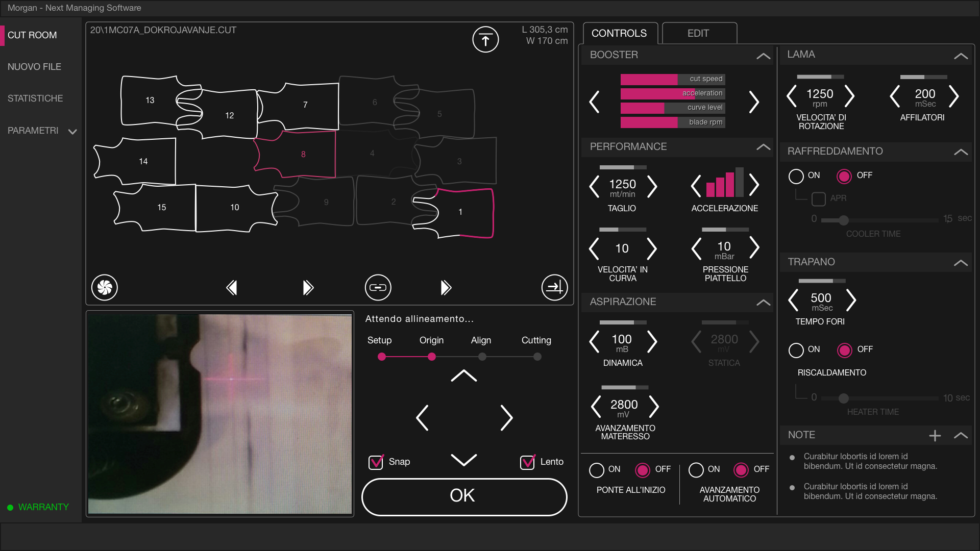Screen dimensions: 980x551
Task: Decrease TAGLIO speed value
Action: 594,186
